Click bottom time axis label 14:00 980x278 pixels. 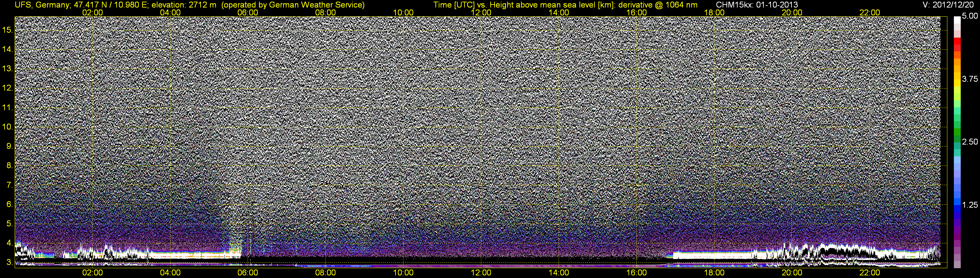559,273
